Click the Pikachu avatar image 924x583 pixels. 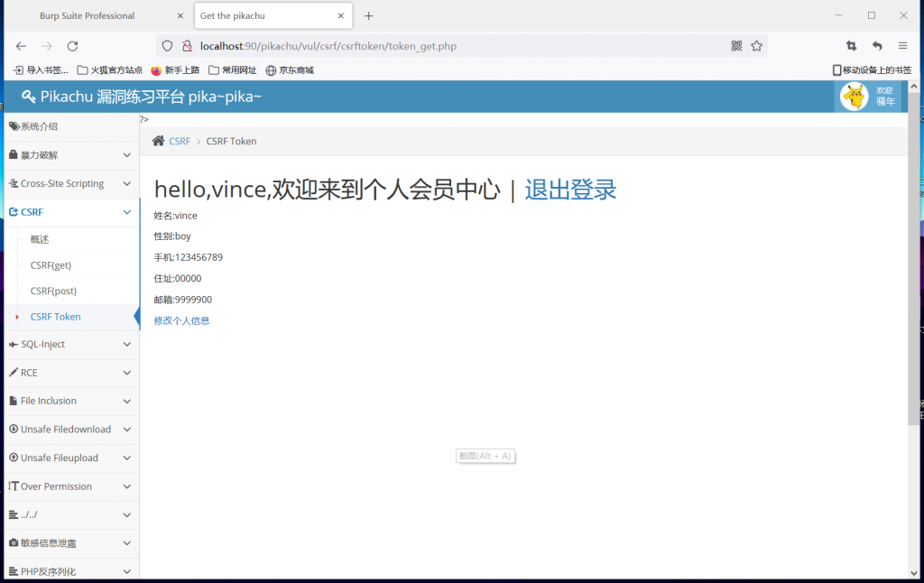(854, 97)
